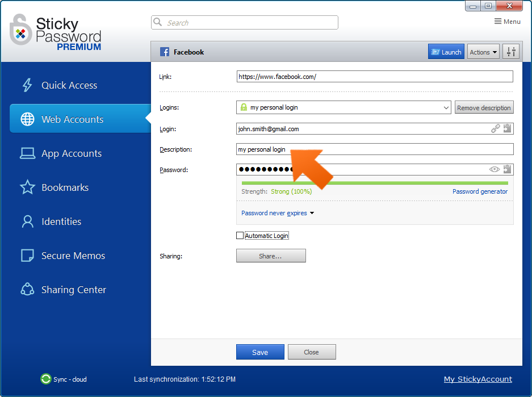Click the Bookmarks star icon
The width and height of the screenshot is (532, 397).
(27, 187)
